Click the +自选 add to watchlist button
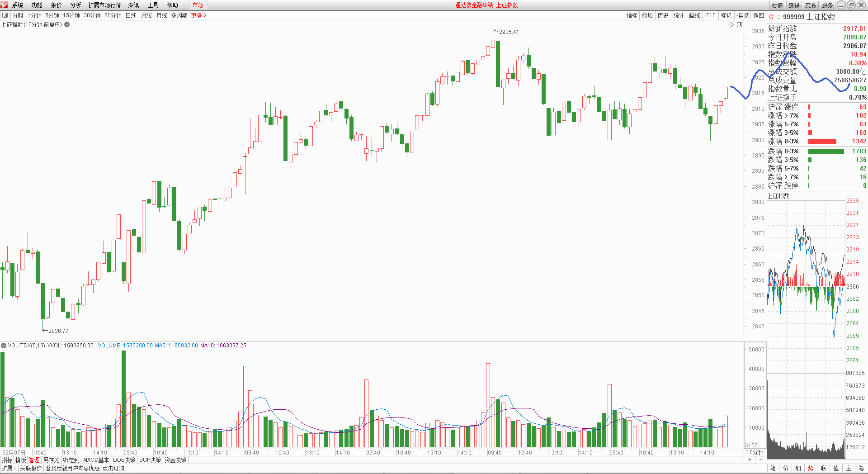The image size is (868, 474). coord(742,15)
